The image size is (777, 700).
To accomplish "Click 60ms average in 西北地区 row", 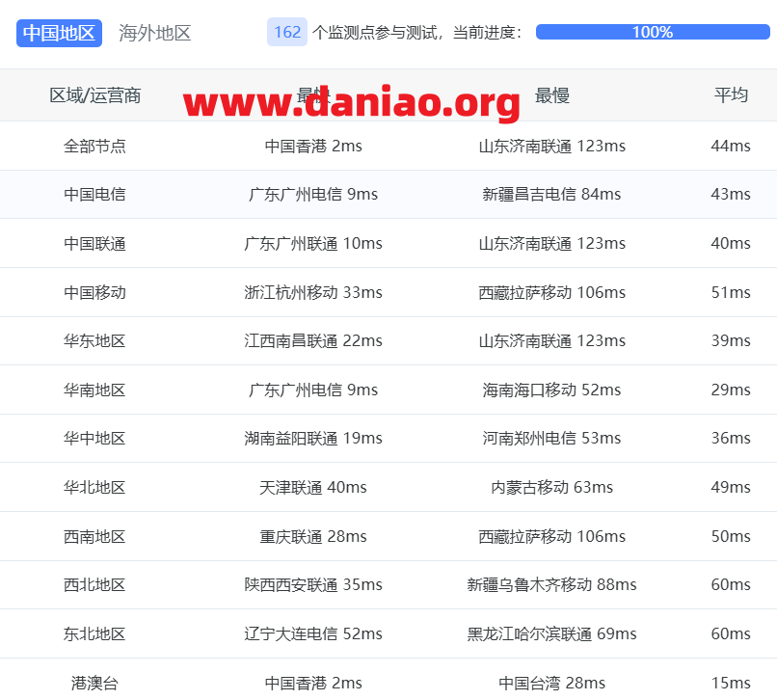I will coord(731,585).
